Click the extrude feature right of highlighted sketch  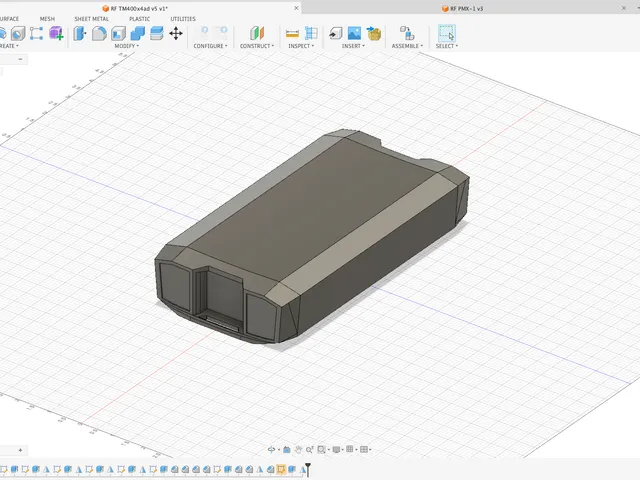click(291, 469)
